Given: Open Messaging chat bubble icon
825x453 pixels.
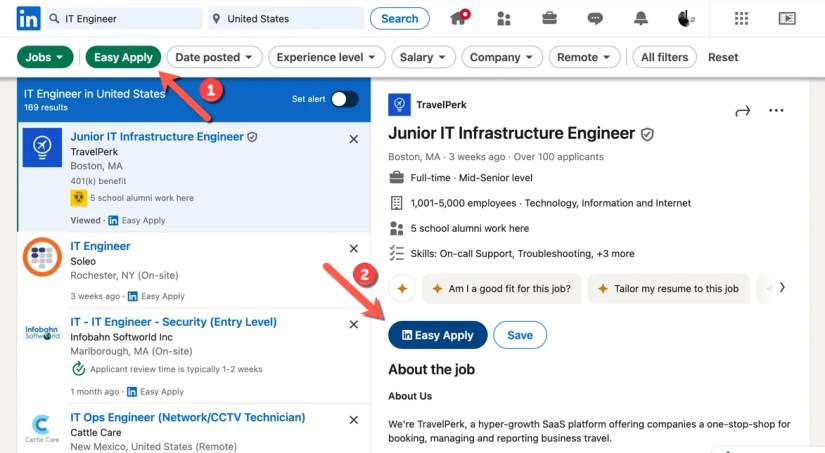Looking at the screenshot, I should pyautogui.click(x=595, y=18).
